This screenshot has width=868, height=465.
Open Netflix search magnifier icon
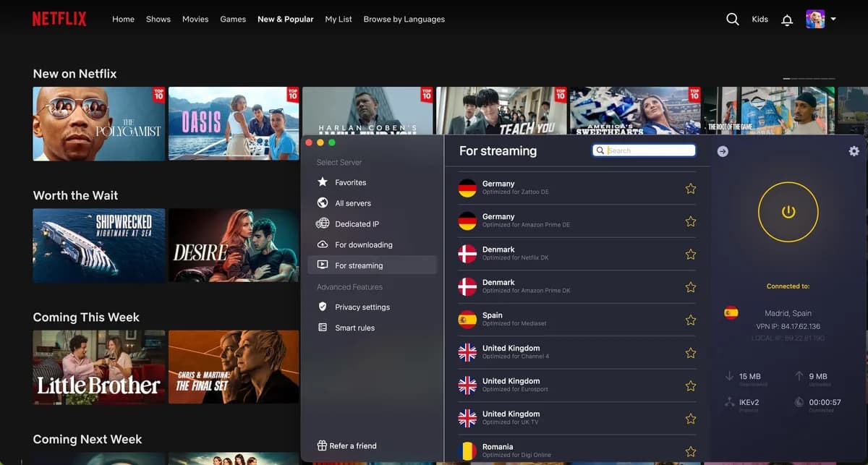tap(733, 20)
